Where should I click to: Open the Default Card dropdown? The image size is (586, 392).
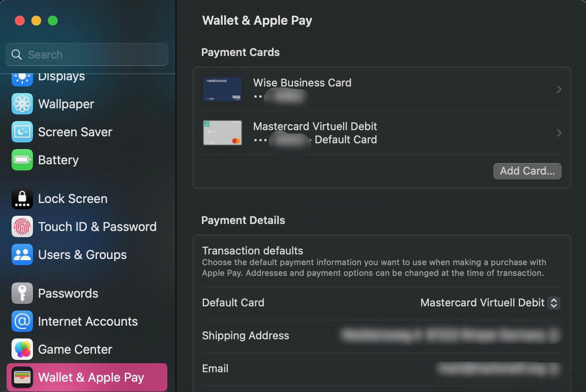click(x=554, y=303)
